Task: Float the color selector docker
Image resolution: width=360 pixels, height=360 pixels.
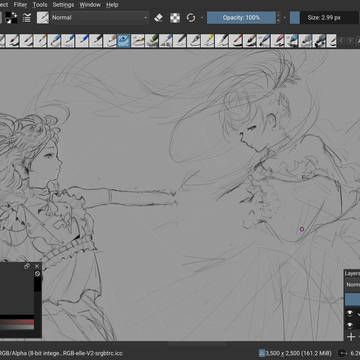Action: coord(27,266)
